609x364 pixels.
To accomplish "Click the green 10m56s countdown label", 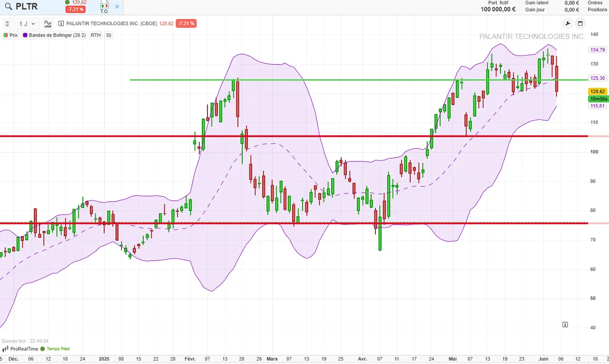I will [598, 99].
